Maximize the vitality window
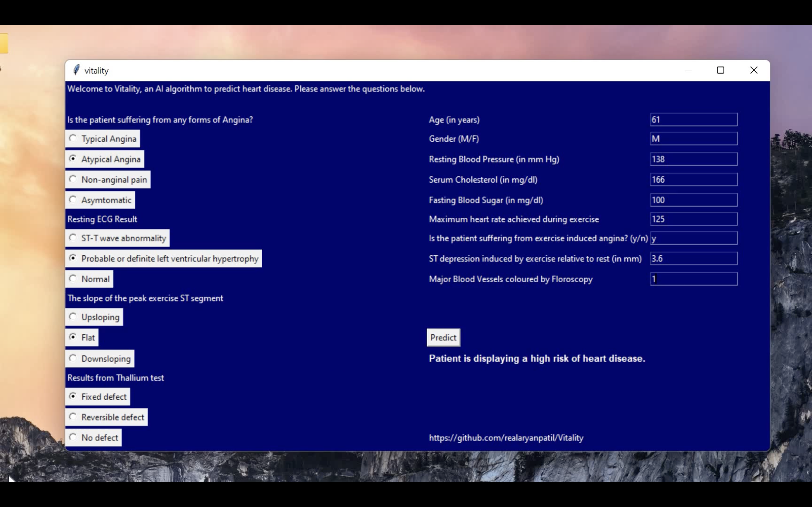The height and width of the screenshot is (507, 812). pos(720,70)
